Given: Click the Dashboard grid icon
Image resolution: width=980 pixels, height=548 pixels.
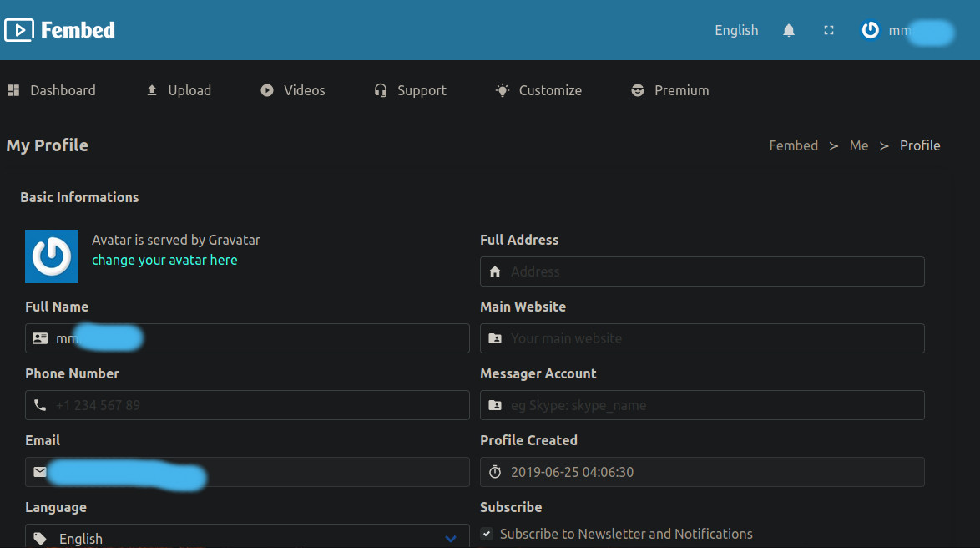Looking at the screenshot, I should coord(13,91).
